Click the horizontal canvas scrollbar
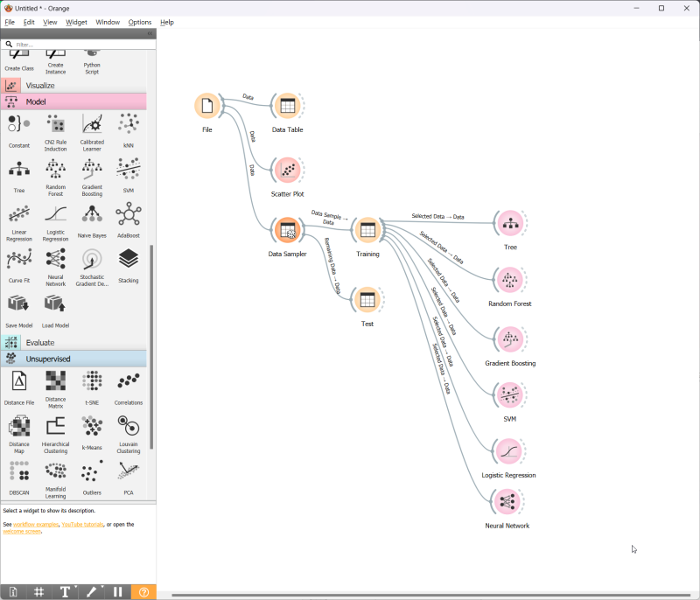The width and height of the screenshot is (700, 600). point(430,595)
